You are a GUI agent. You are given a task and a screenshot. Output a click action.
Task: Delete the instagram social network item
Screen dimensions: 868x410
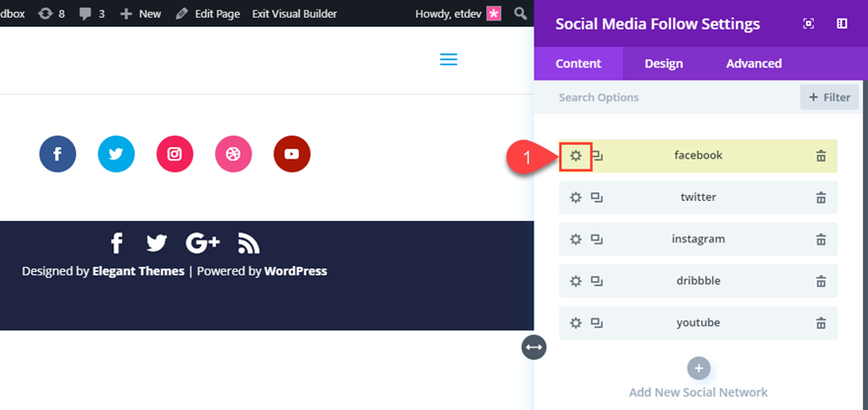click(821, 239)
